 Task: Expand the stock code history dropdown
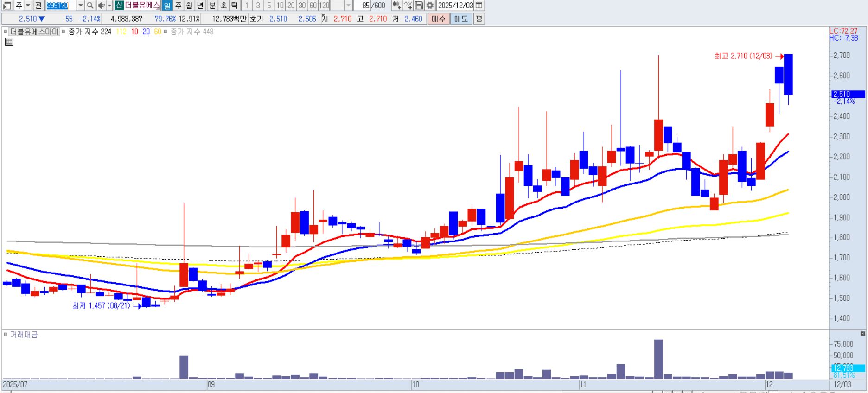coord(80,6)
